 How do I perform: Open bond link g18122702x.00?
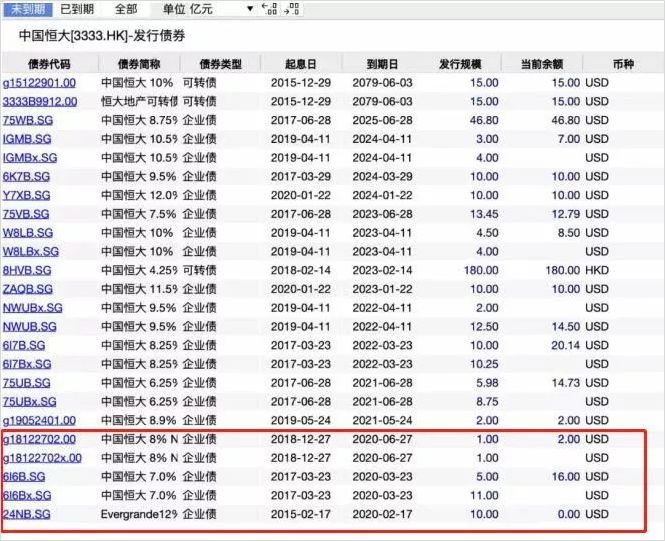[42, 458]
